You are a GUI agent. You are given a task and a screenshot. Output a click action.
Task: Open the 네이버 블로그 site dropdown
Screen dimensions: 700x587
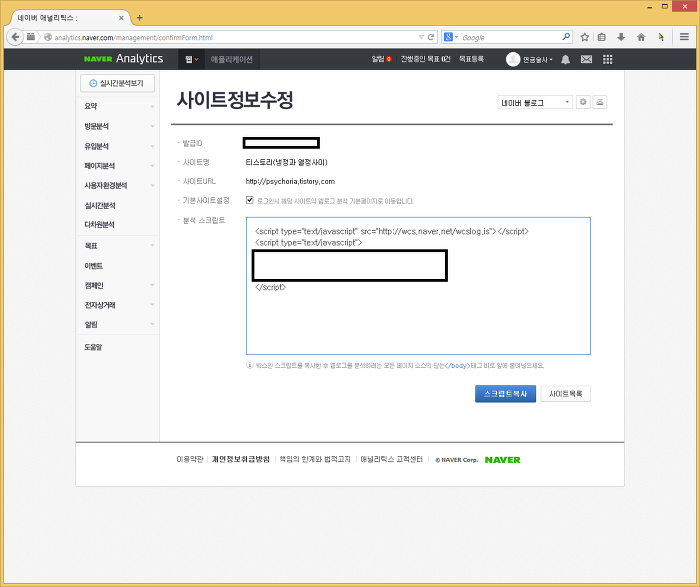click(535, 103)
